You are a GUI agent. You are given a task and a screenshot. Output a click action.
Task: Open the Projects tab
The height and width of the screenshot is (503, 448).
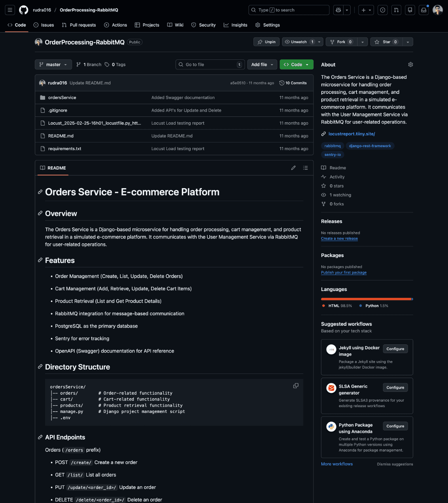coord(147,25)
